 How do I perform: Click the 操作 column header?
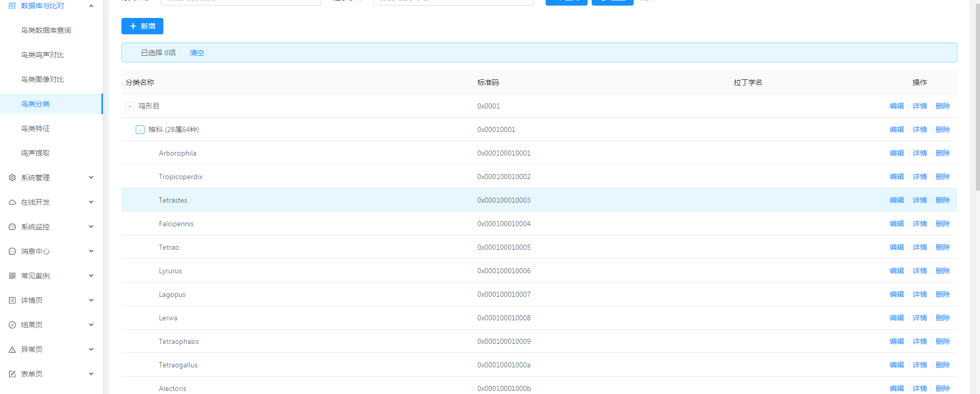click(920, 82)
